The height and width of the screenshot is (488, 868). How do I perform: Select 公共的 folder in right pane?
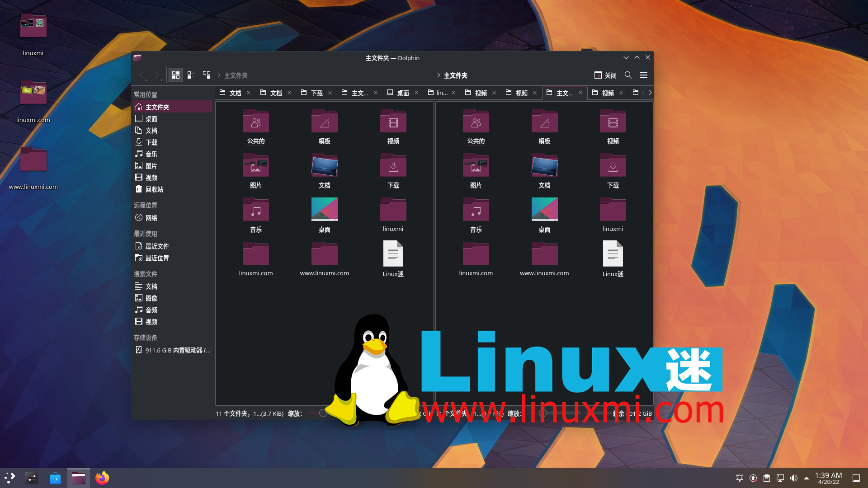pos(476,127)
